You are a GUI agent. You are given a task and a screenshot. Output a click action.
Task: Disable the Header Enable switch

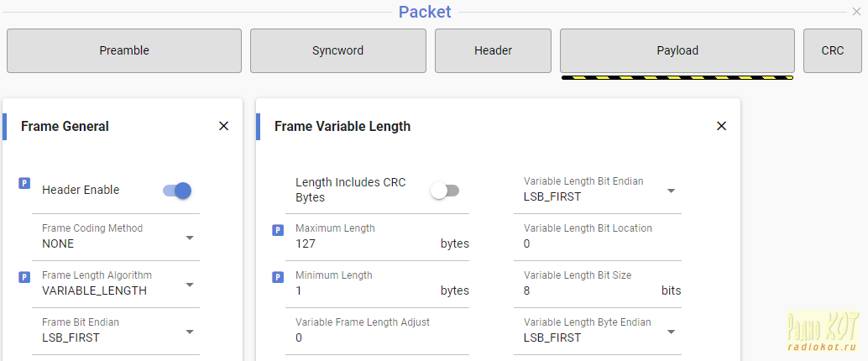[177, 191]
